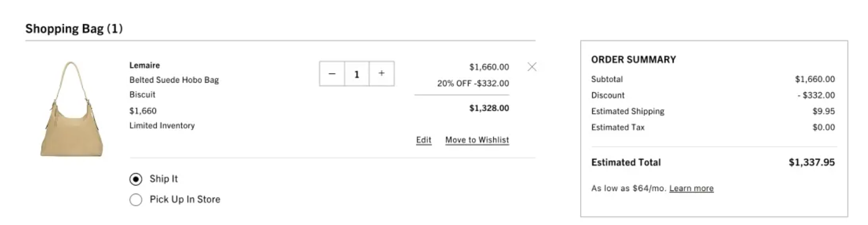
Task: Increase quantity with the plus button
Action: (382, 73)
